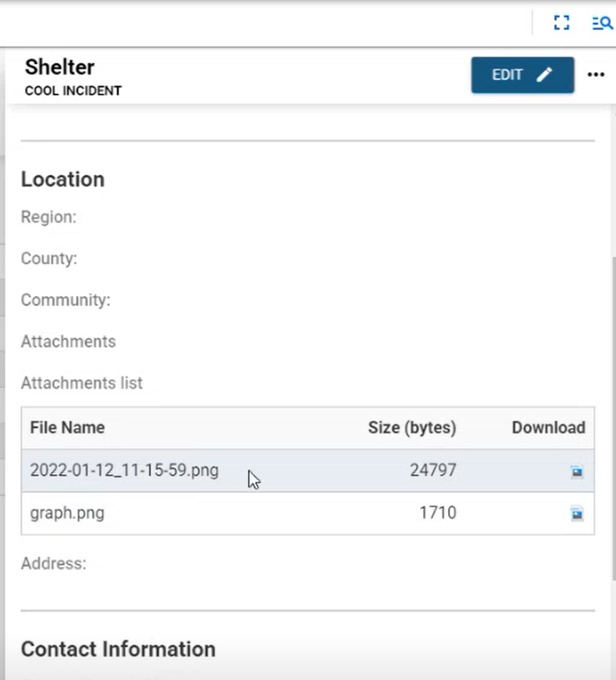Click the search list icon
616x680 pixels.
602,23
